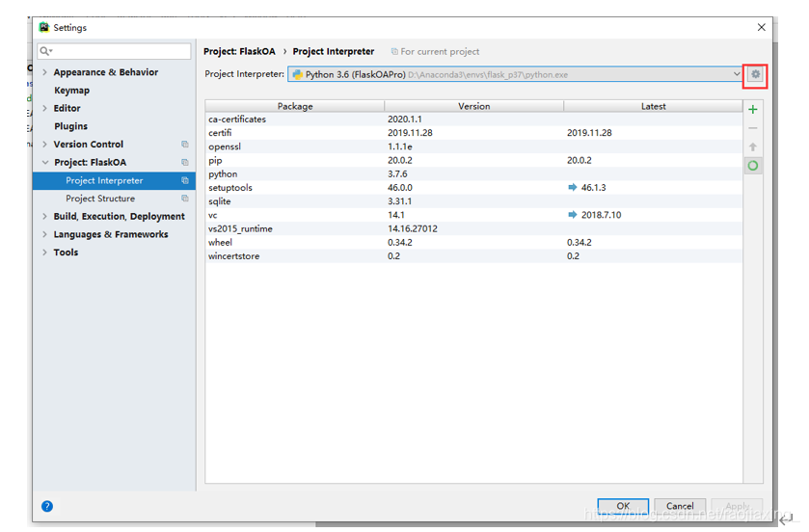The width and height of the screenshot is (809, 532).
Task: Click the Cancel button
Action: pos(680,506)
